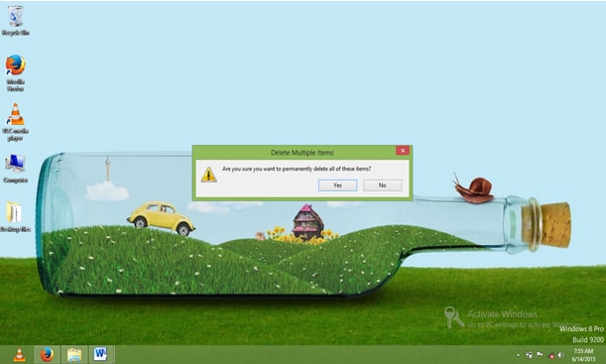Click the 'Delete Multiple Items' title bar
The image size is (606, 364).
coord(302,153)
